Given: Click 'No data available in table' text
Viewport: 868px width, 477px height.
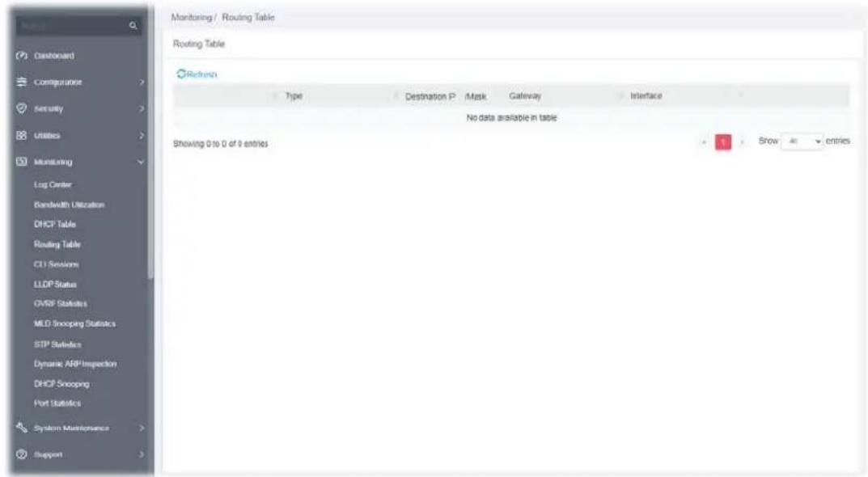Looking at the screenshot, I should pyautogui.click(x=511, y=117).
